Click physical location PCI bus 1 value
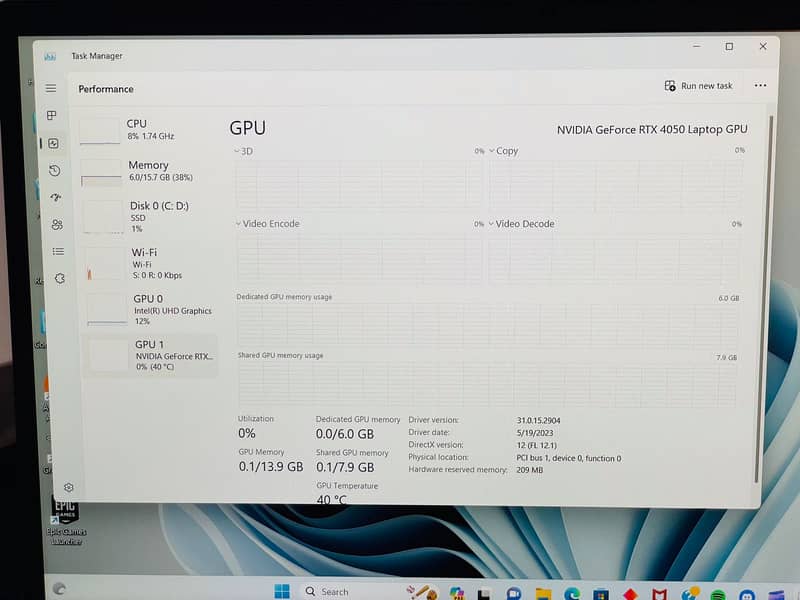This screenshot has height=600, width=800. 569,458
